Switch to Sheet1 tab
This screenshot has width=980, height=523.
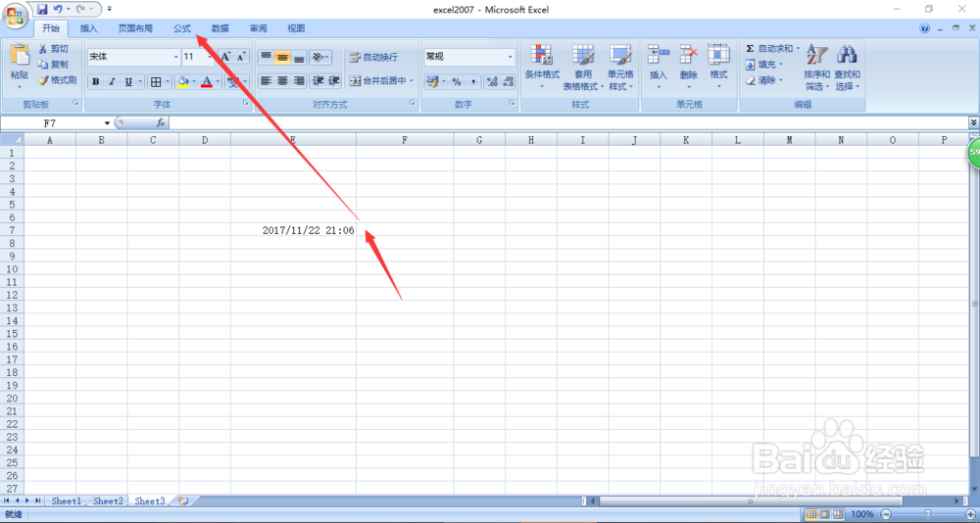coord(67,501)
